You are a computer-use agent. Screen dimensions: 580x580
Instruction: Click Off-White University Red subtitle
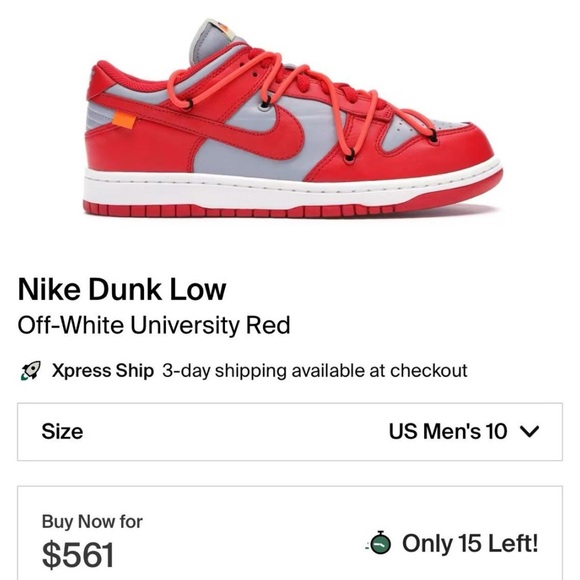point(154,326)
